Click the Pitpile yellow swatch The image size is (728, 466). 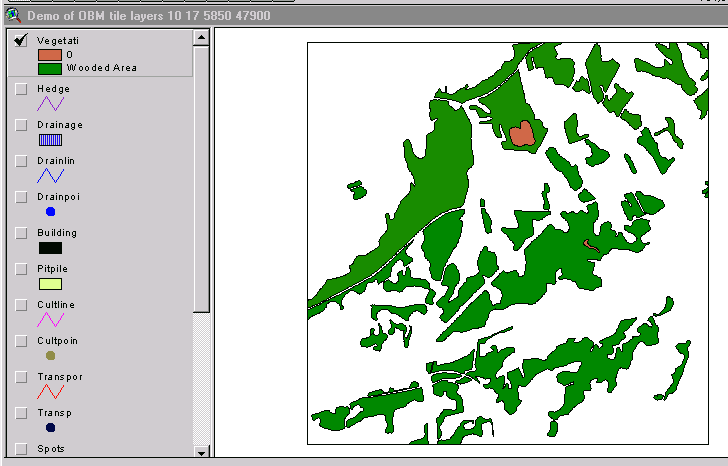pyautogui.click(x=50, y=284)
